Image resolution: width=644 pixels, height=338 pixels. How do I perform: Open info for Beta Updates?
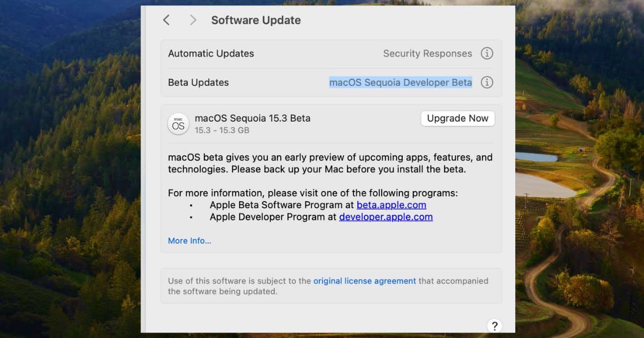pos(487,83)
